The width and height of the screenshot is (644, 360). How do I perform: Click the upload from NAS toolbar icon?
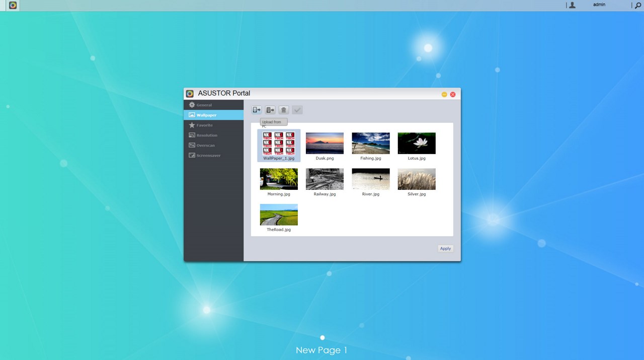(271, 110)
